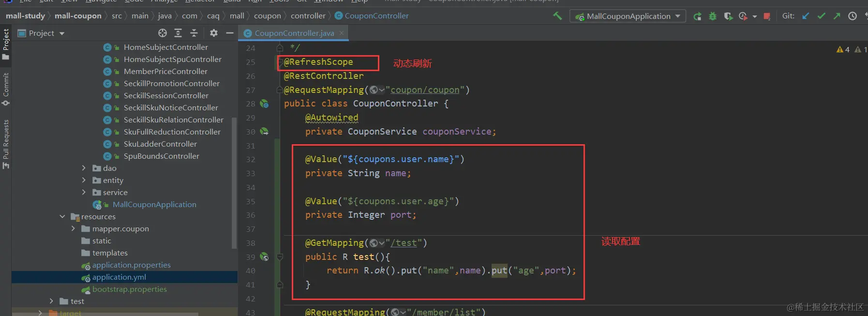The width and height of the screenshot is (868, 316).
Task: Open the MallCouponApplication run configuration dropdown
Action: tap(628, 16)
